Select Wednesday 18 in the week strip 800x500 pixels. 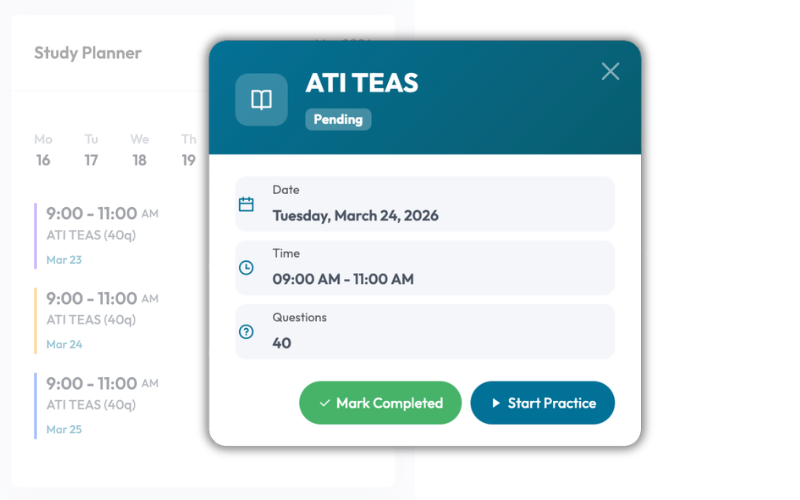(x=140, y=151)
